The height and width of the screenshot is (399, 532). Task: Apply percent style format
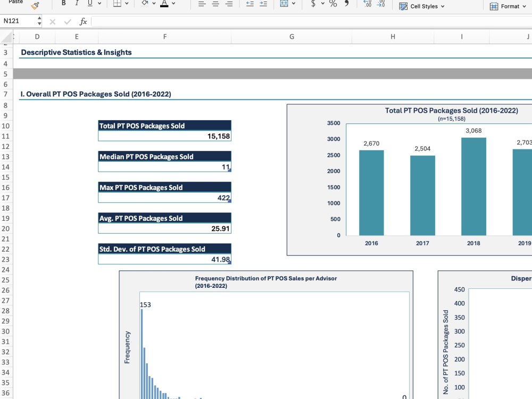(333, 3)
